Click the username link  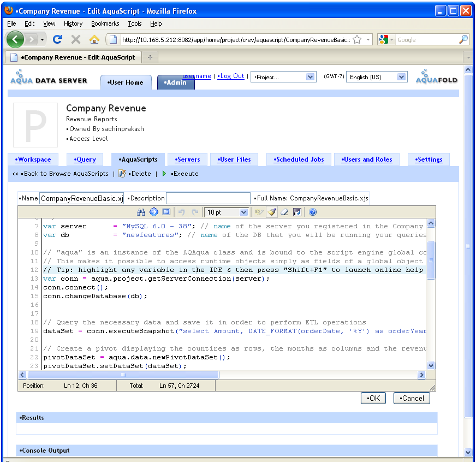pos(197,76)
